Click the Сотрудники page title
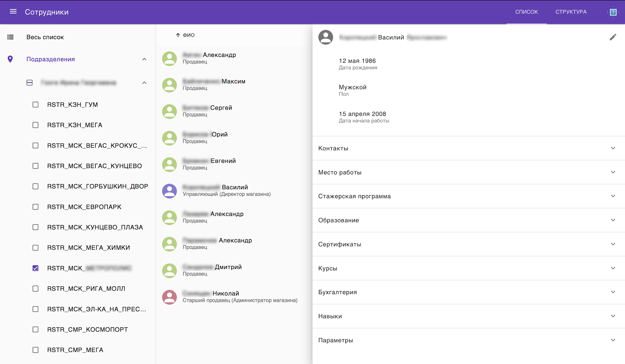 (x=47, y=12)
